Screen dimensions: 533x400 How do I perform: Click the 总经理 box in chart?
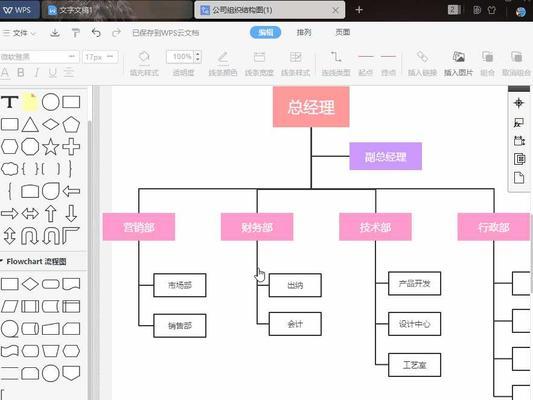click(x=311, y=107)
